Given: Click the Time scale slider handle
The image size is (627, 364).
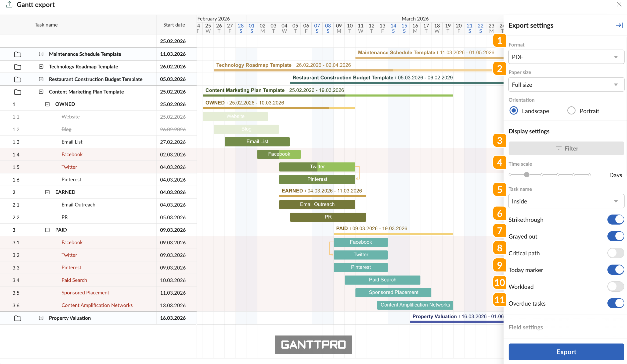Looking at the screenshot, I should (x=526, y=175).
